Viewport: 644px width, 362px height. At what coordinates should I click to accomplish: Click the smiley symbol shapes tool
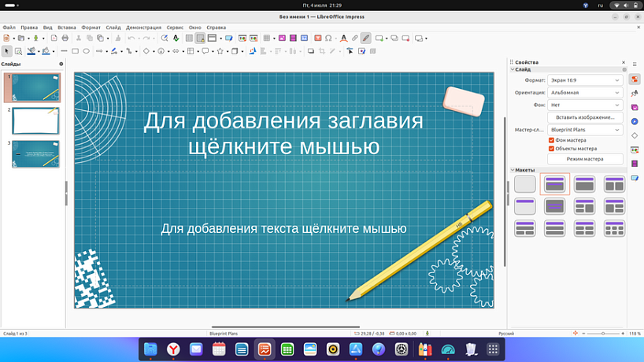coord(161,51)
